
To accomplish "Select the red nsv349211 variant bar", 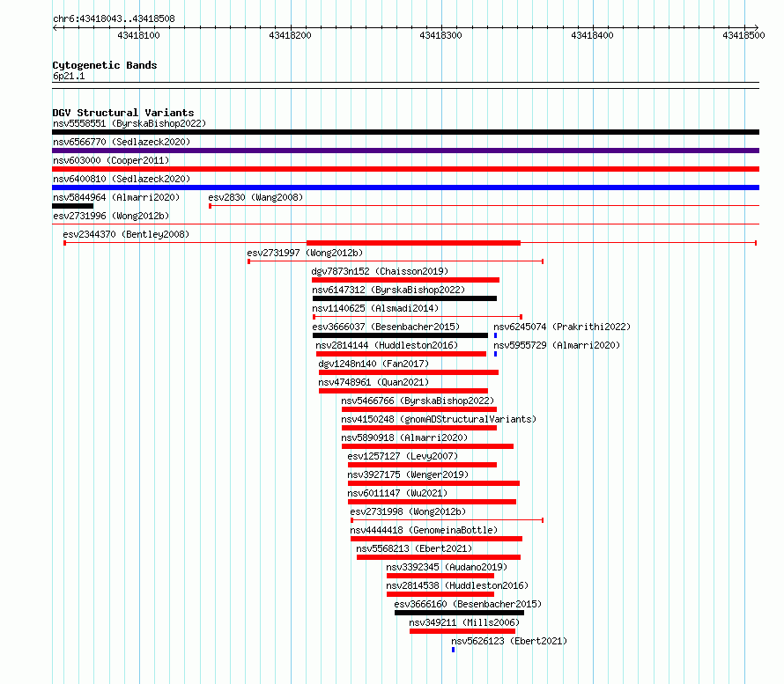I will point(462,631).
